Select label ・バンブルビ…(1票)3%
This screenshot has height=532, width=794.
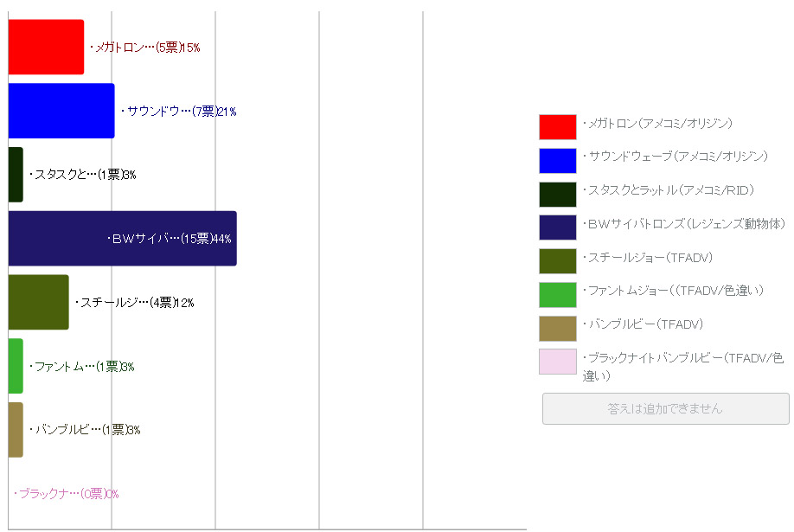pyautogui.click(x=85, y=430)
